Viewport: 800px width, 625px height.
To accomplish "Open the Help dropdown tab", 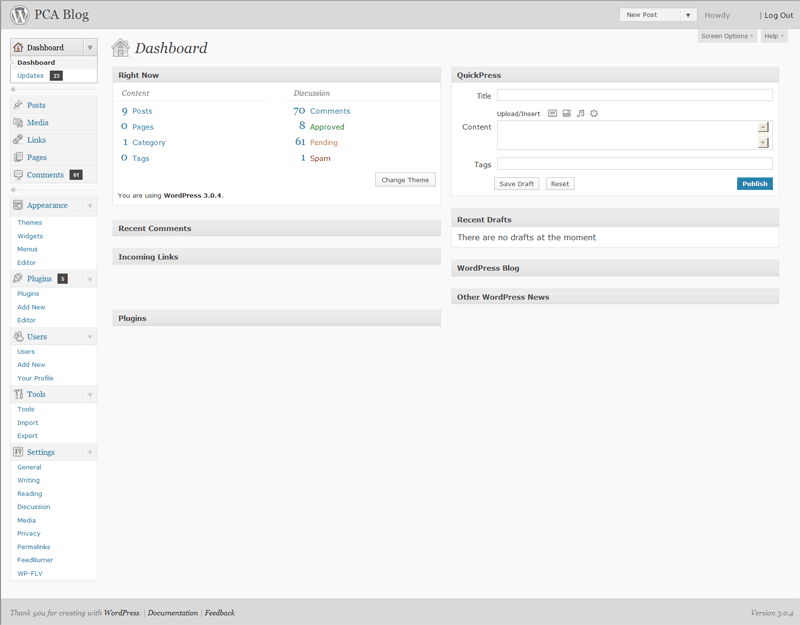I will (x=774, y=36).
